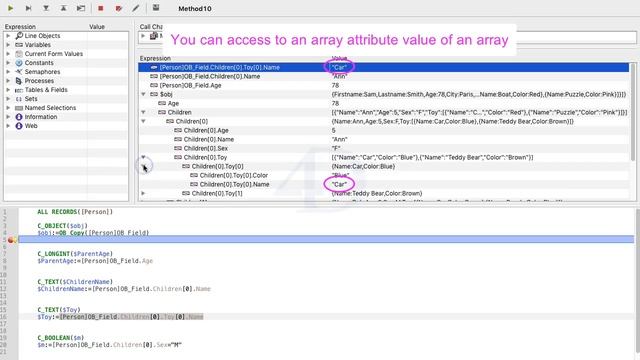
Task: Expand the Current Form Values node
Action: [x=8, y=54]
